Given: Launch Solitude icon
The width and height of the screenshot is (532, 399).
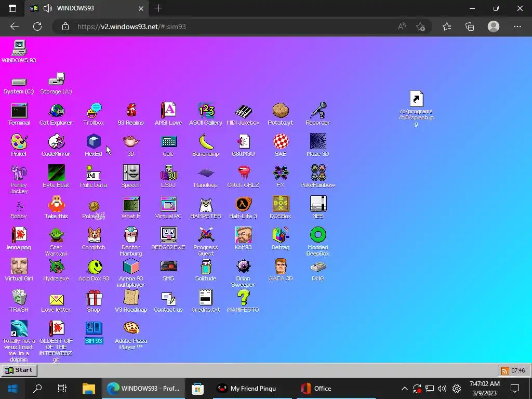Looking at the screenshot, I should (x=206, y=270).
